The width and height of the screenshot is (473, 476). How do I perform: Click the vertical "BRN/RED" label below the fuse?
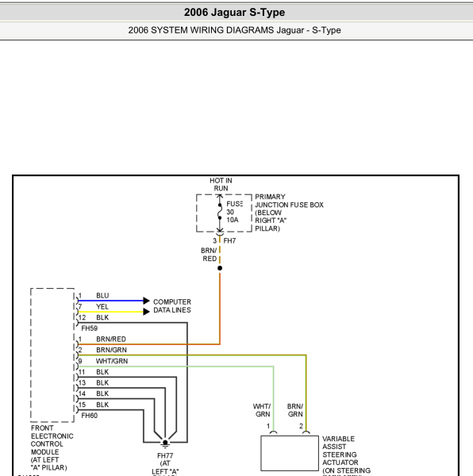click(x=209, y=255)
